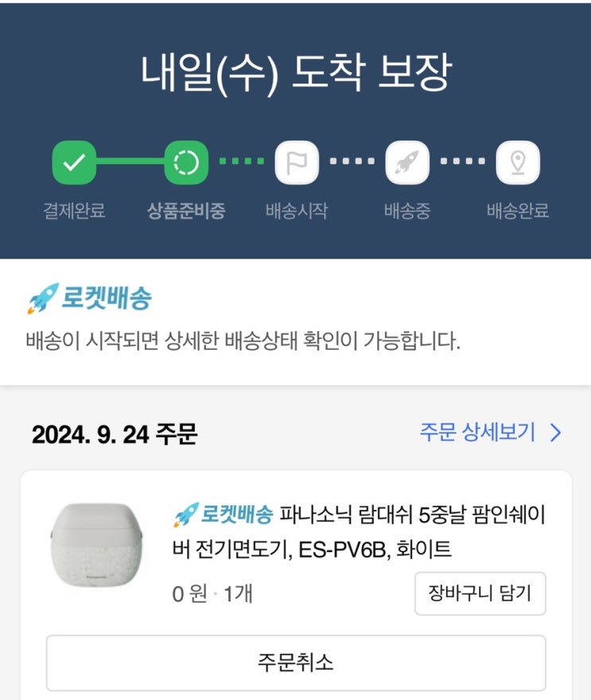The height and width of the screenshot is (700, 591).
Task: Tap the flag icon for 배송시작
Action: 297,162
